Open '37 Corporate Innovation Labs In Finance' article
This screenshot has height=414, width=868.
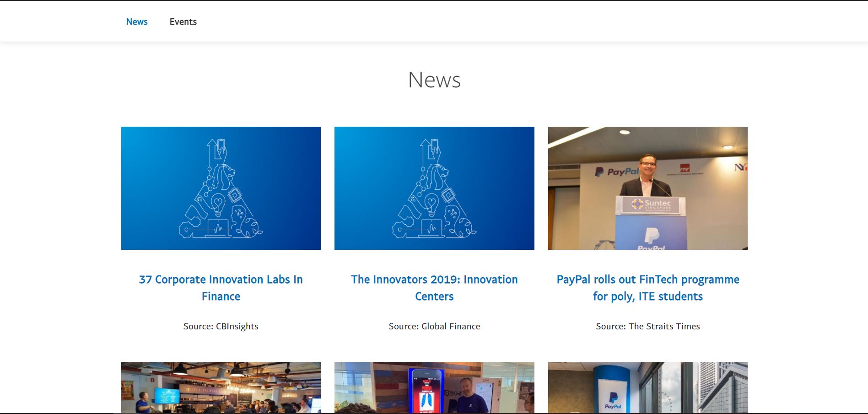pyautogui.click(x=221, y=288)
